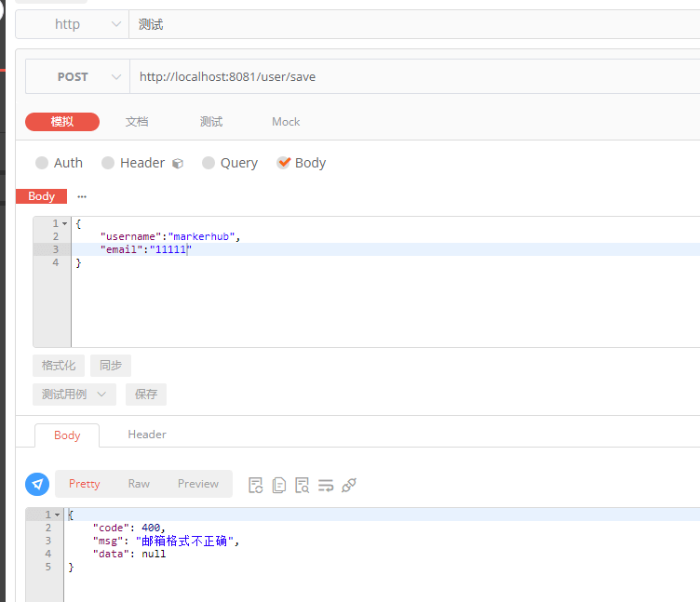Click the chain link icon in response toolbar
This screenshot has width=700, height=602.
[349, 485]
